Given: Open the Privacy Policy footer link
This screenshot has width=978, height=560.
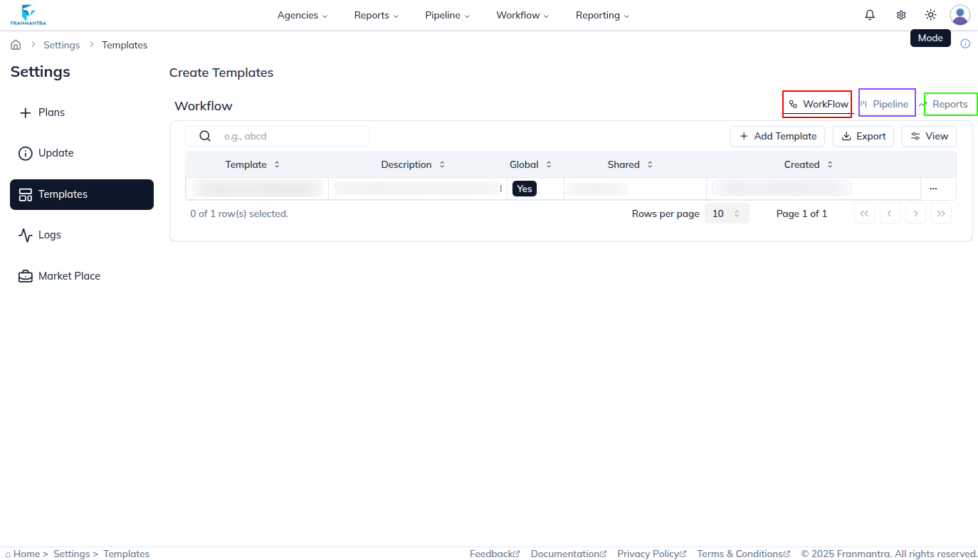Looking at the screenshot, I should [x=652, y=554].
